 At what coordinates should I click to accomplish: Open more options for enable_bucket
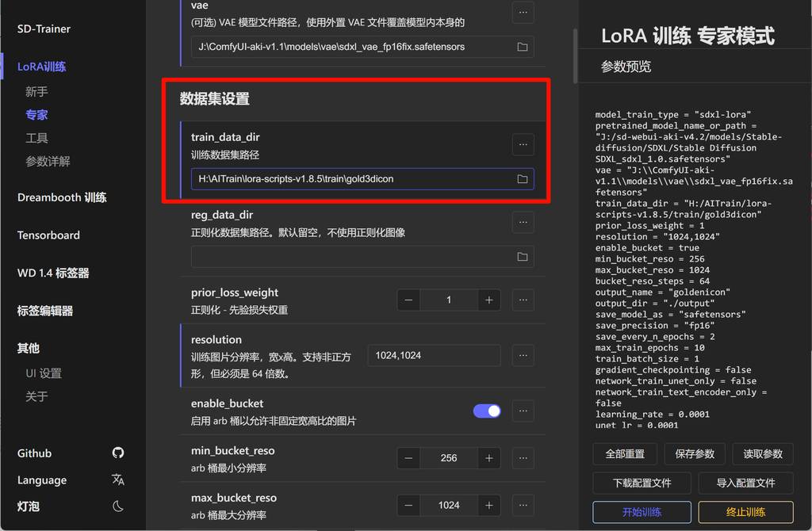523,411
